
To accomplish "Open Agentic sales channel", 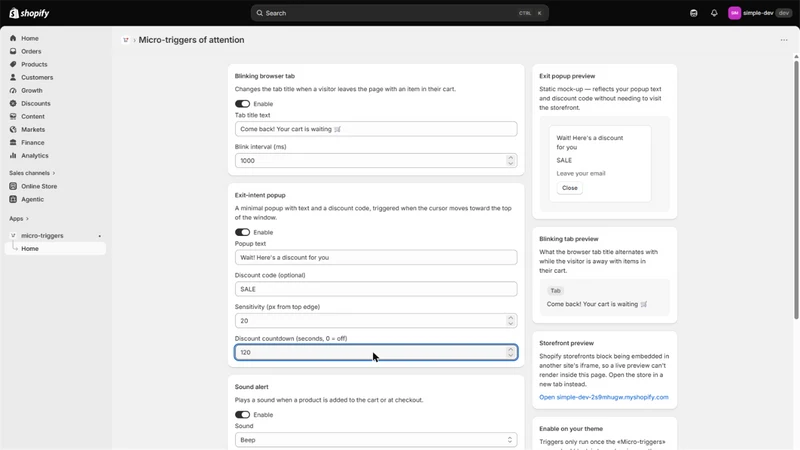I will 32,199.
